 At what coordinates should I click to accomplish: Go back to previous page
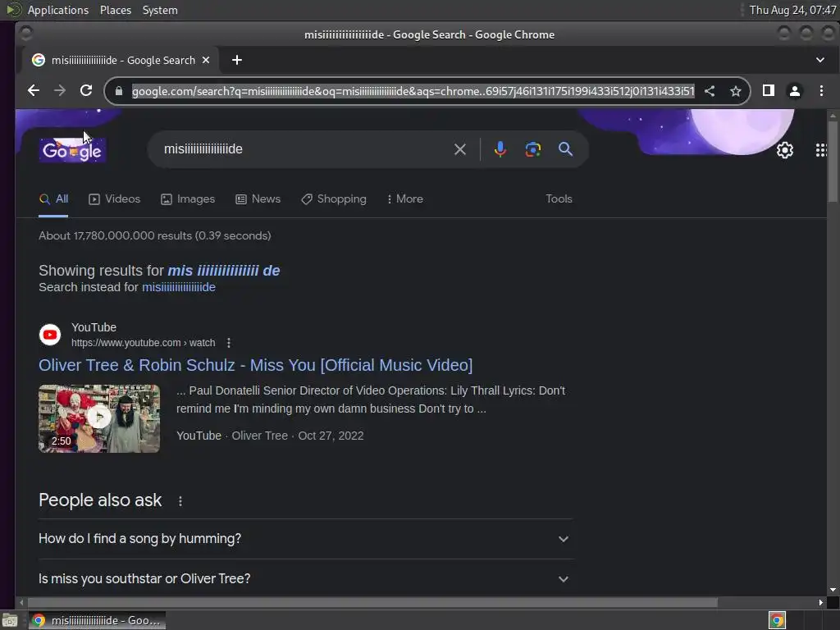33,90
